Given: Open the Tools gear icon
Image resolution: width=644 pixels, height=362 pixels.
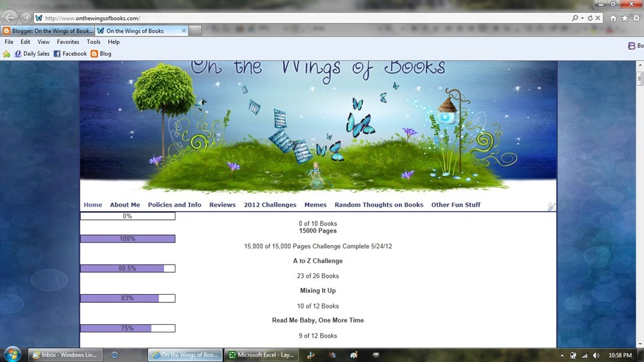Looking at the screenshot, I should [x=636, y=18].
